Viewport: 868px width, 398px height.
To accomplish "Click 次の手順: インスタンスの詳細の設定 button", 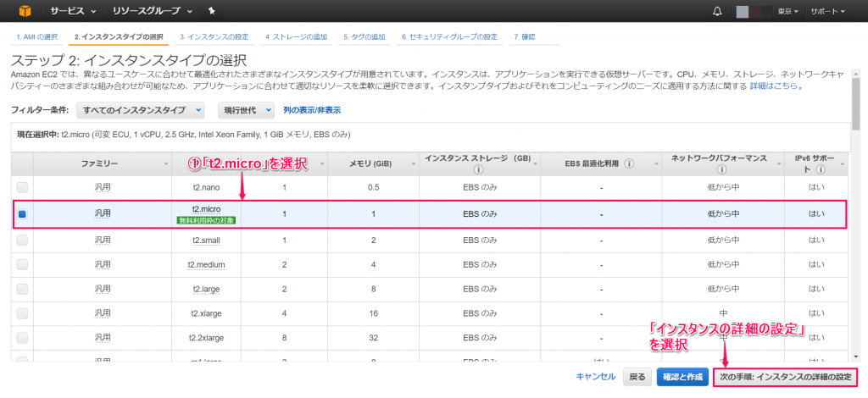I will click(x=785, y=377).
